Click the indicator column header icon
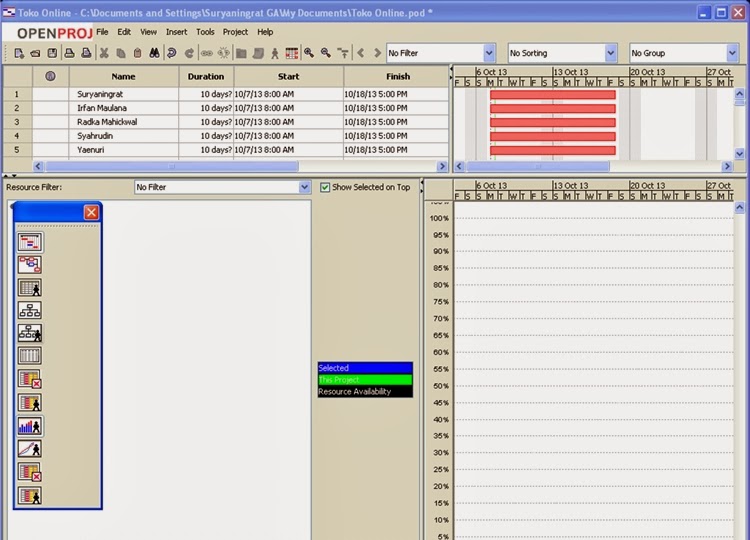750x540 pixels. [x=50, y=76]
